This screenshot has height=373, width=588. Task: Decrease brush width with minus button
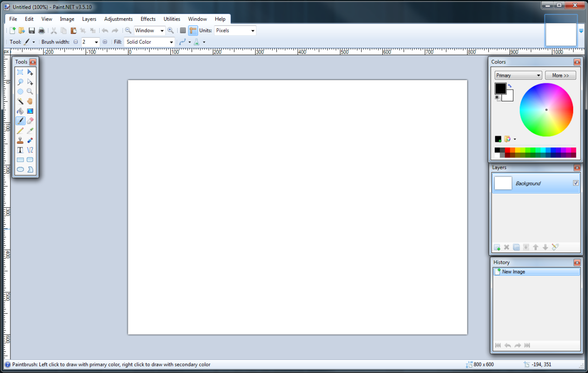point(76,42)
